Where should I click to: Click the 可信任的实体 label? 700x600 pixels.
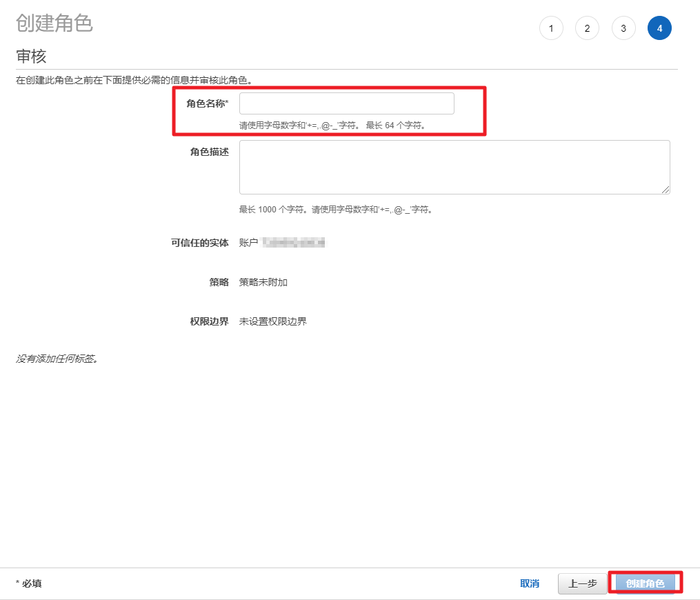pyautogui.click(x=199, y=243)
